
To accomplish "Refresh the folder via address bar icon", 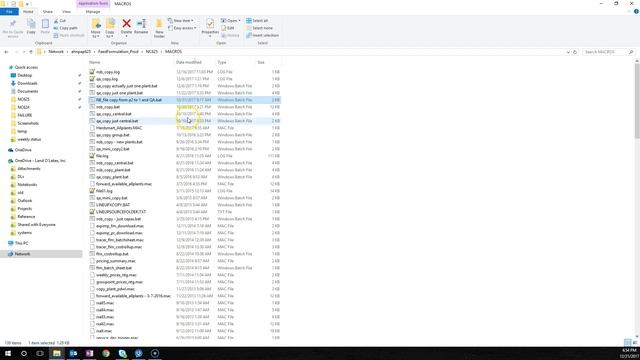I will (575, 52).
